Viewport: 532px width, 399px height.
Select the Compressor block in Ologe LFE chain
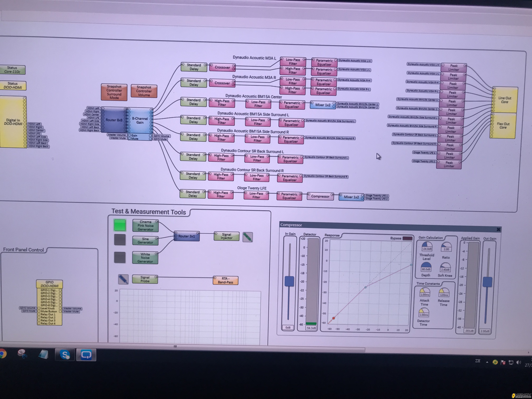[x=320, y=196]
